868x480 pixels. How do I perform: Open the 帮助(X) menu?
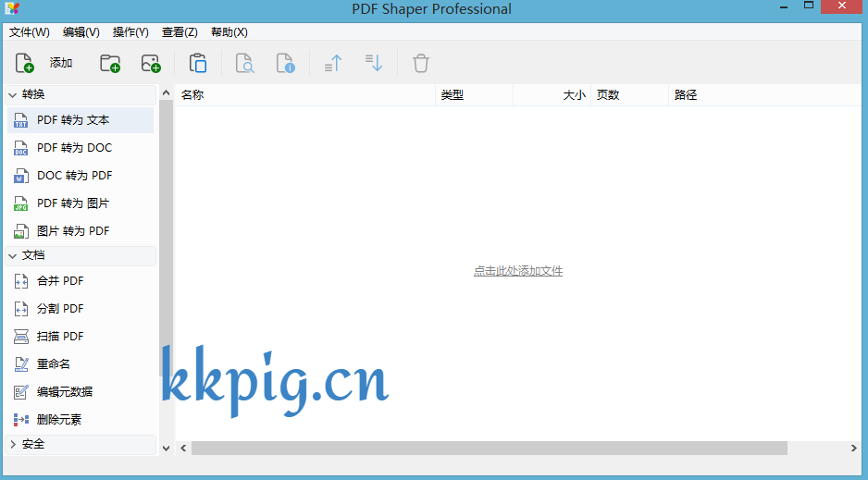[x=229, y=32]
